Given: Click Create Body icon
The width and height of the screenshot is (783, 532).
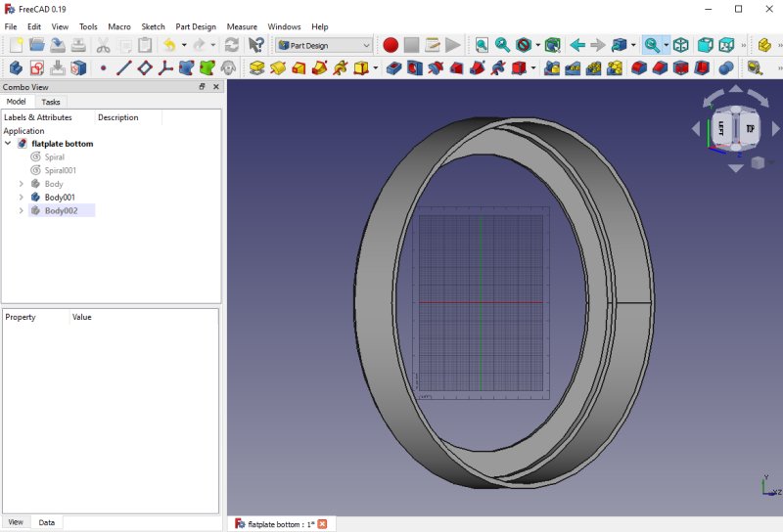Looking at the screenshot, I should (16, 67).
